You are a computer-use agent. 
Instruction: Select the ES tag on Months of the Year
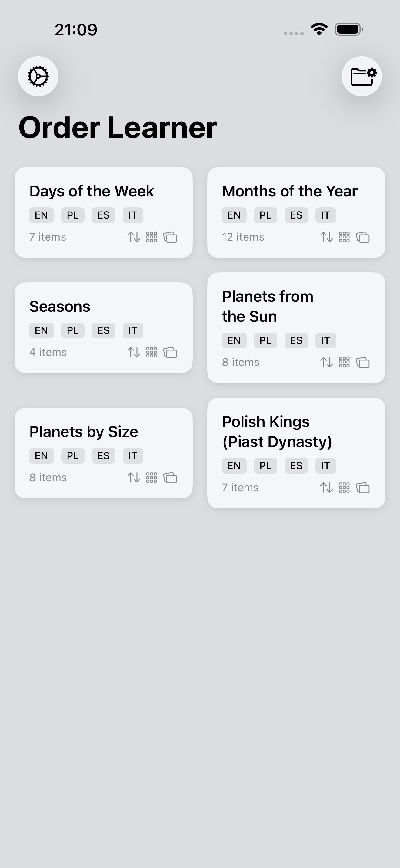296,215
